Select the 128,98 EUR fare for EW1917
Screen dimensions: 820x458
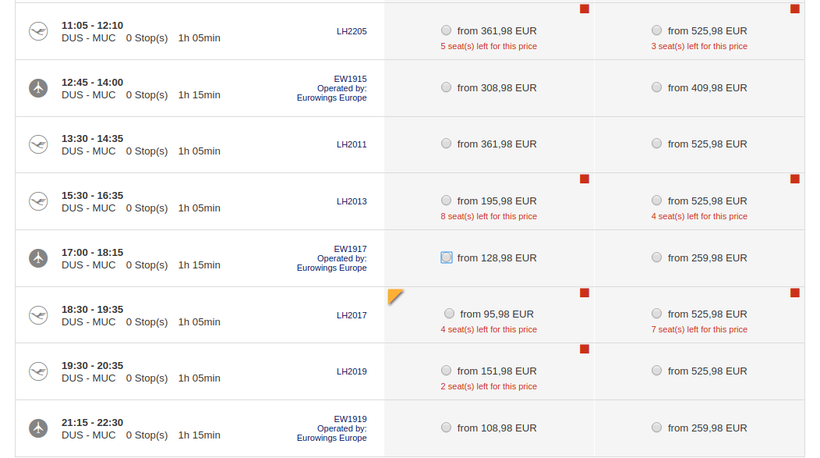click(446, 258)
